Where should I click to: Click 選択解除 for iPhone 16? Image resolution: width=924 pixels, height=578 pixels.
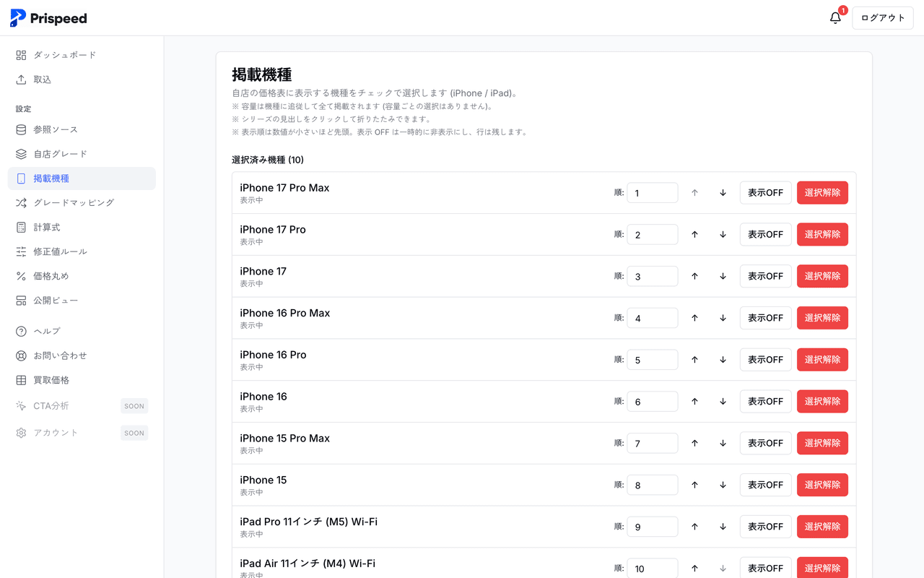click(822, 402)
